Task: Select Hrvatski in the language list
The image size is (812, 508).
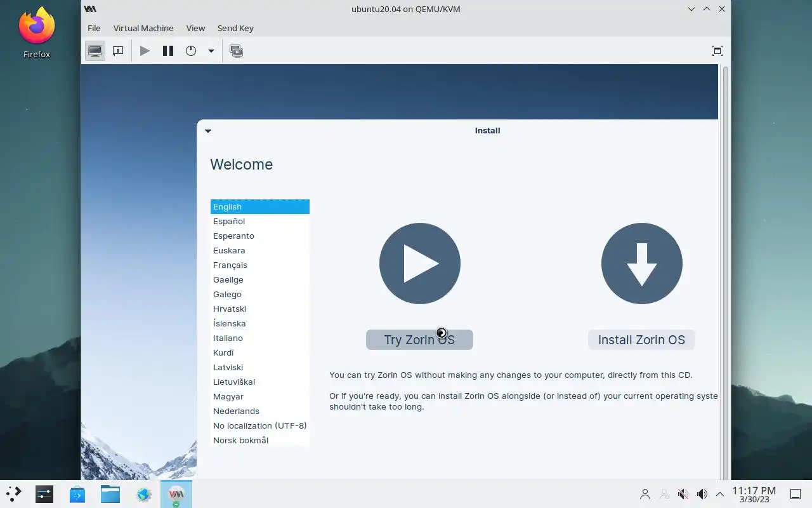Action: tap(260, 309)
